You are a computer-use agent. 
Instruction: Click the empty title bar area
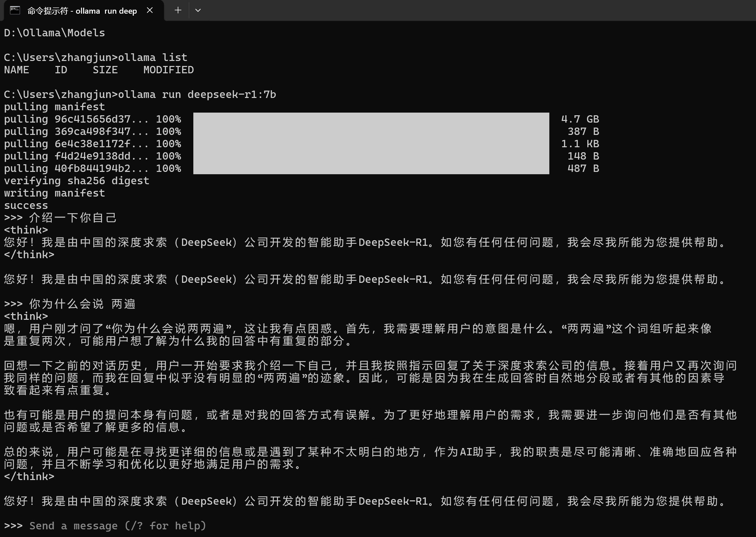[x=467, y=10]
